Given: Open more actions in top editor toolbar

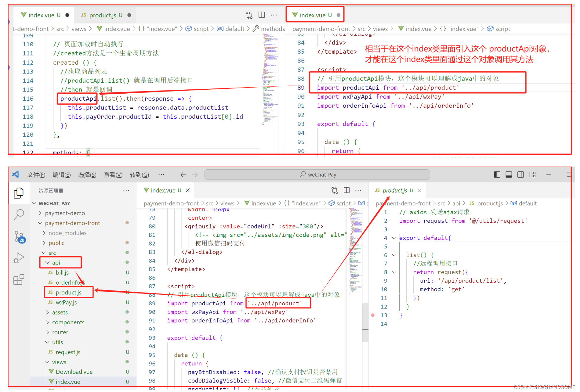Looking at the screenshot, I should point(274,15).
